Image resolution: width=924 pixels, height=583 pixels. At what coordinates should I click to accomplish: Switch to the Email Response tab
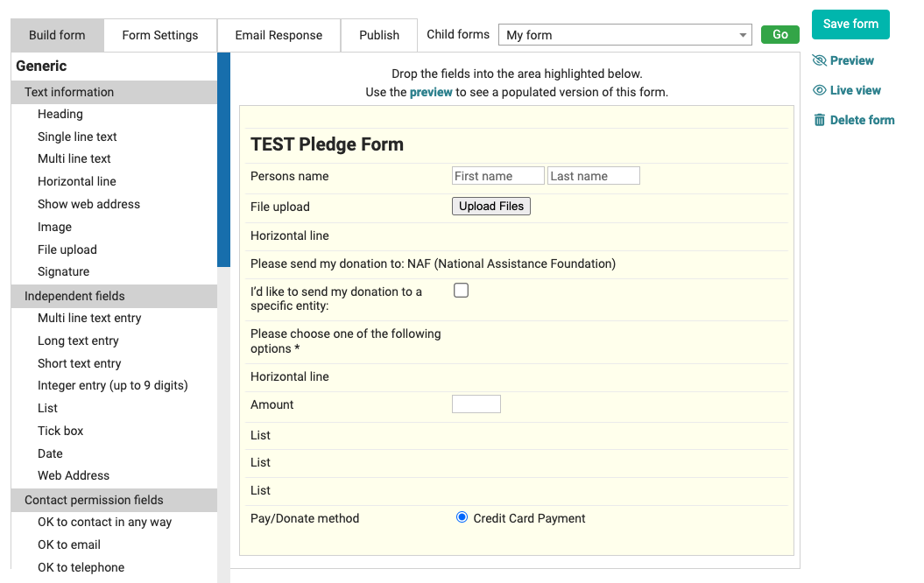point(279,35)
